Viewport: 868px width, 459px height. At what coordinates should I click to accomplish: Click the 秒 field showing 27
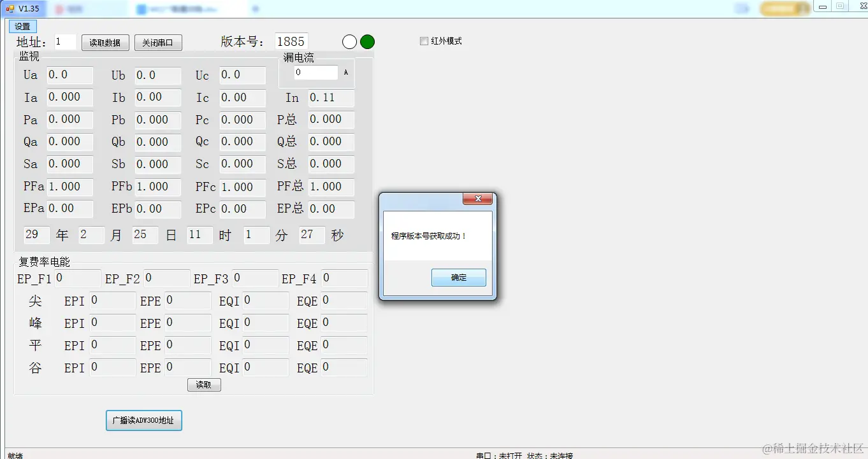click(x=312, y=235)
